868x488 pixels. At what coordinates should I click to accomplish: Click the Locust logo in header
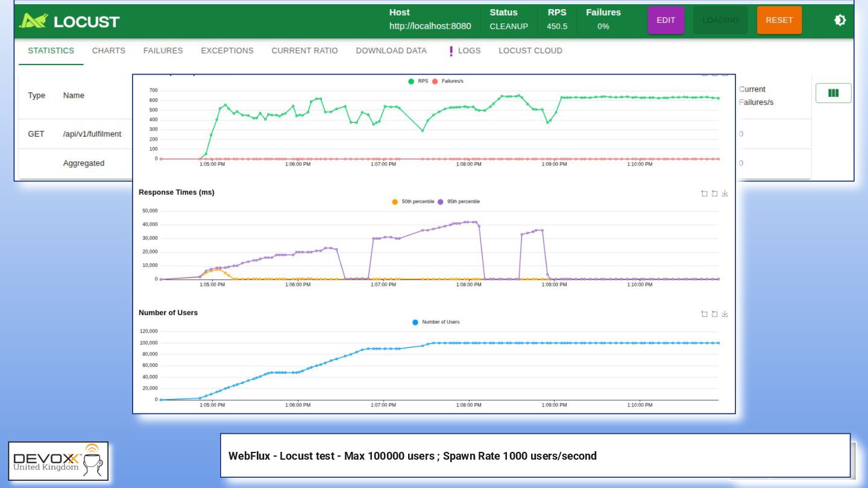69,21
